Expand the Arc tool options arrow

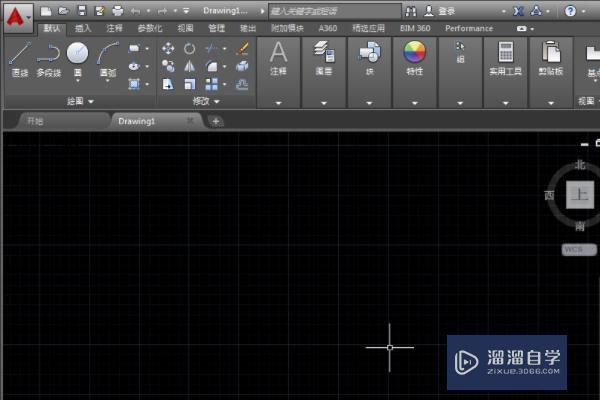108,81
